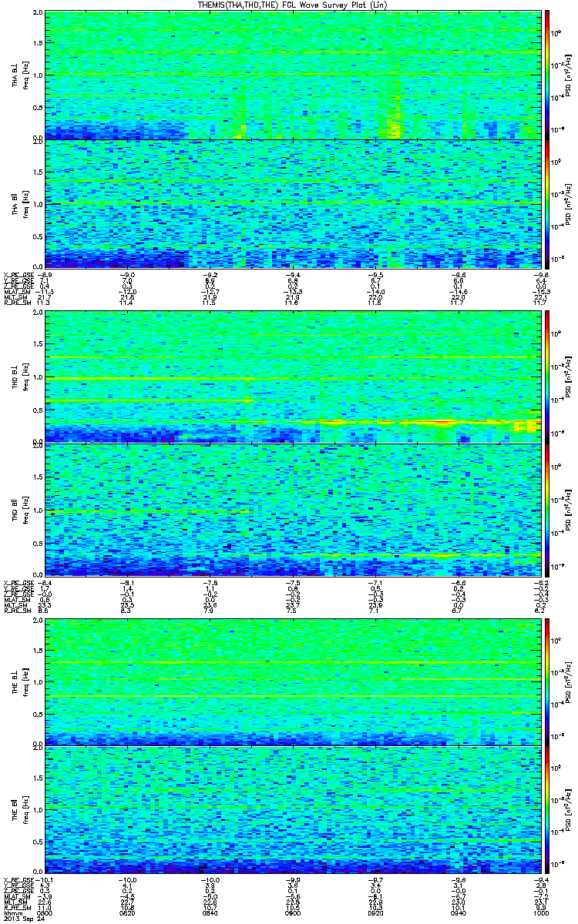578x924 pixels.
Task: Click the 'THE B⊥ freq [Hz]' axis label
Action: [x=18, y=682]
